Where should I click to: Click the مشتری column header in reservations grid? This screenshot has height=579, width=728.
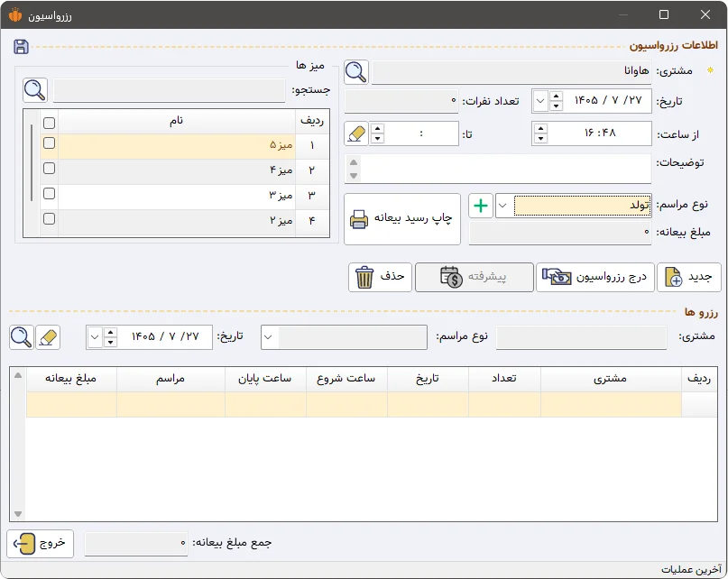coord(610,379)
